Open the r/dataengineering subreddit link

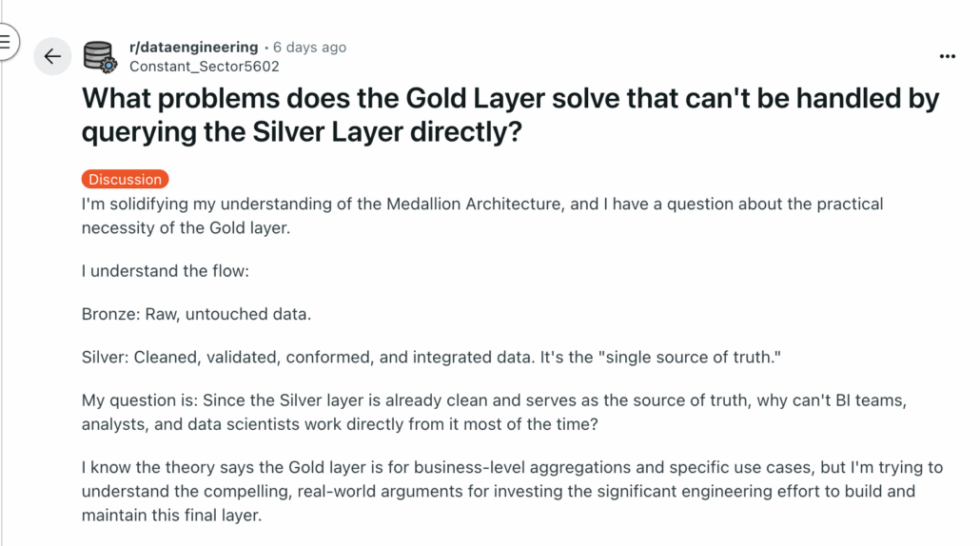(x=193, y=47)
